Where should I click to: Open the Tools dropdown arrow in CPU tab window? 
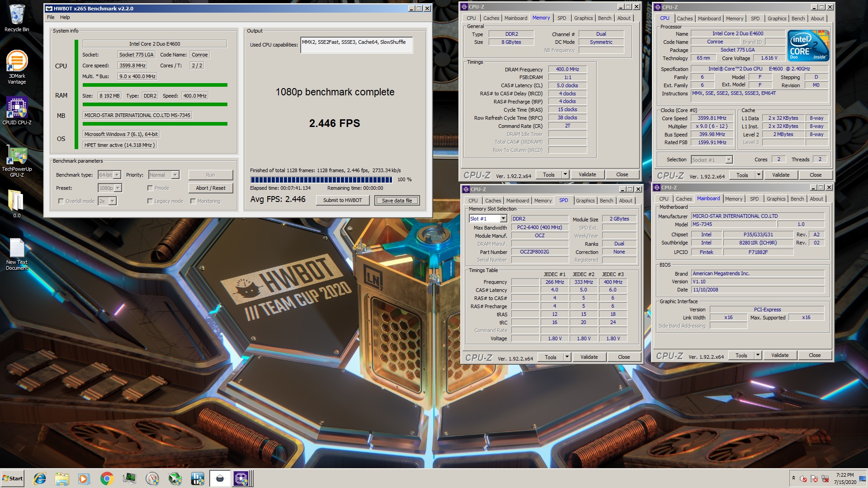(x=759, y=175)
